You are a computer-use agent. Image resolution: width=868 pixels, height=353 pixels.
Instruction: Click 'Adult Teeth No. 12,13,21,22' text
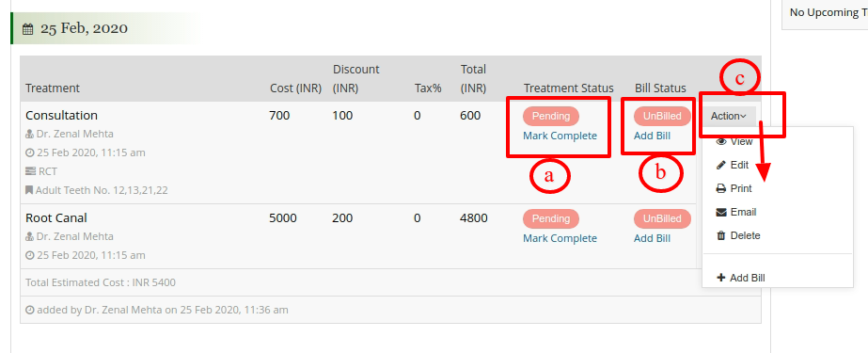pos(102,191)
